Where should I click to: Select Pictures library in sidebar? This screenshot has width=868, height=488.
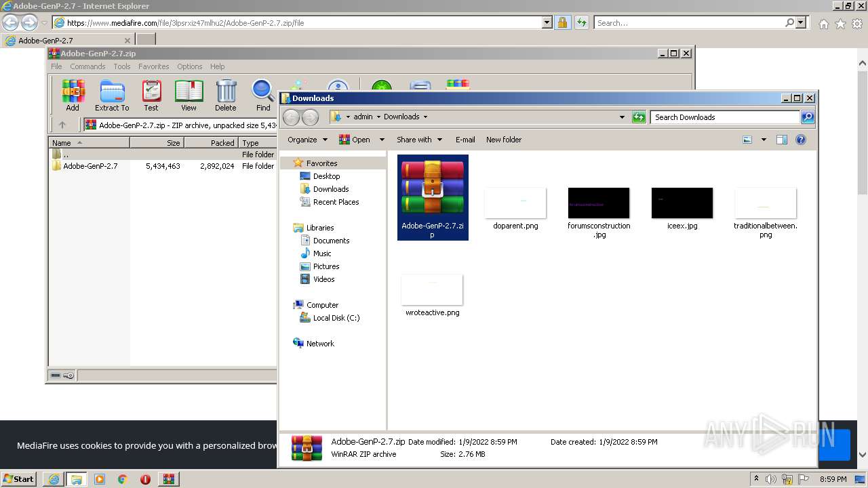[x=326, y=266]
